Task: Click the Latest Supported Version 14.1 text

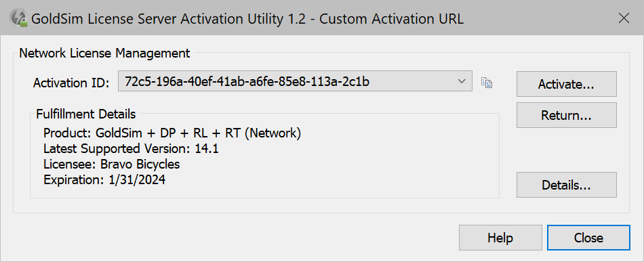Action: 131,148
